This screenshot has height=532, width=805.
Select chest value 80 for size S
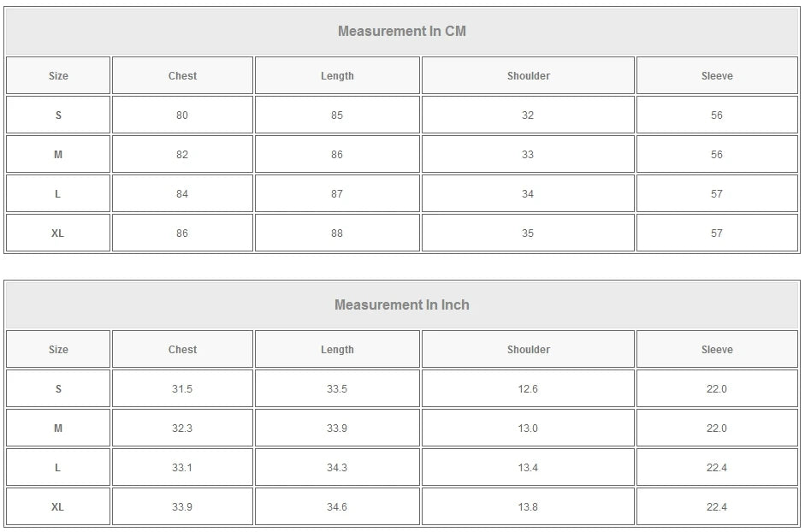point(182,115)
